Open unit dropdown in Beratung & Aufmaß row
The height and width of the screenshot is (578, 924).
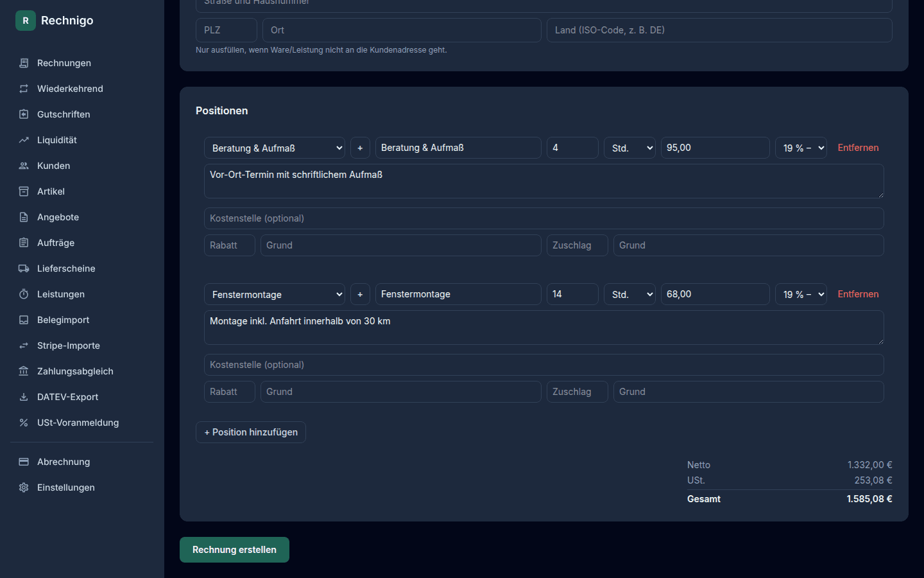[629, 148]
